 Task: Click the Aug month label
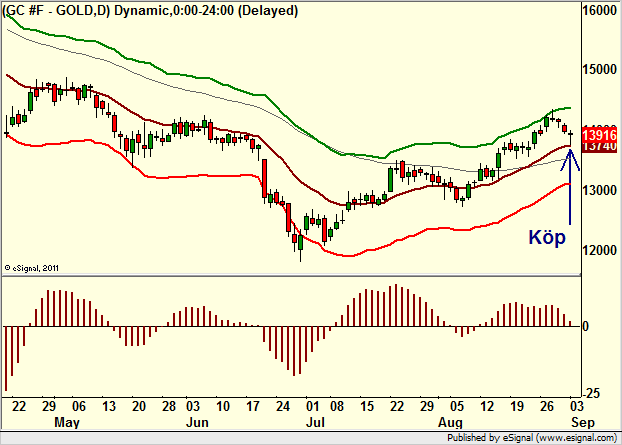(x=450, y=422)
